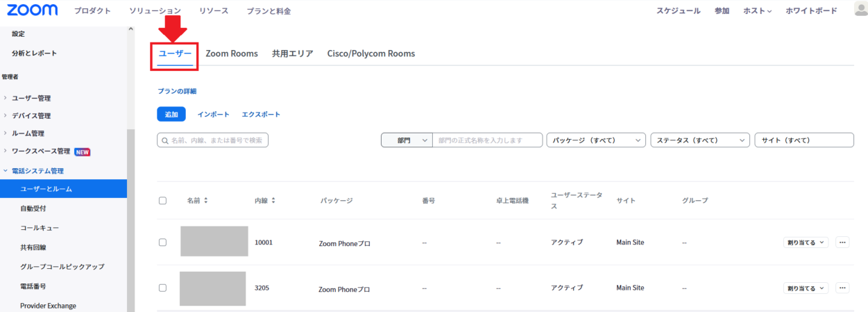Switch to the 共用エリア tab
This screenshot has width=868, height=312.
coord(293,54)
